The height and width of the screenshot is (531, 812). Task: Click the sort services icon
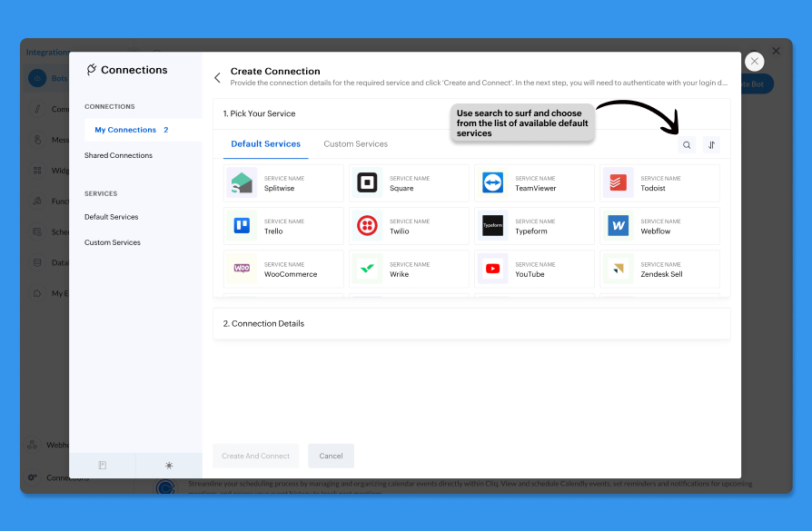[x=712, y=145]
